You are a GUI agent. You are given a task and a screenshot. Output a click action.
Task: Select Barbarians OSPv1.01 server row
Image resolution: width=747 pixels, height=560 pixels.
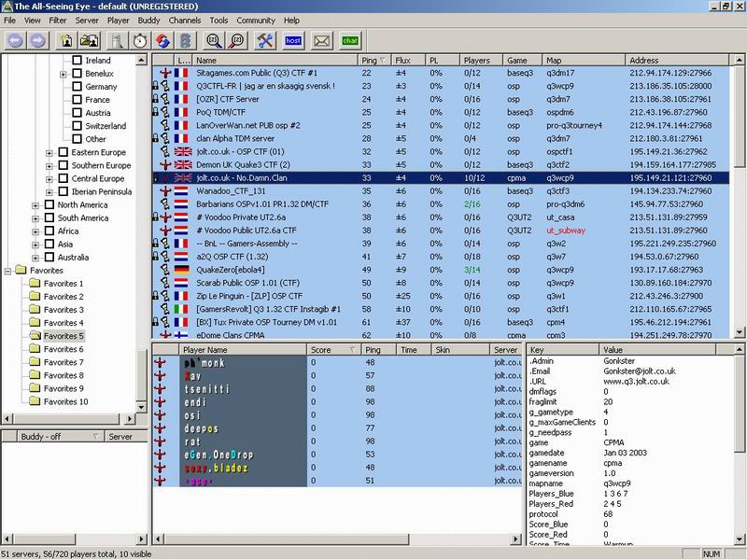441,204
